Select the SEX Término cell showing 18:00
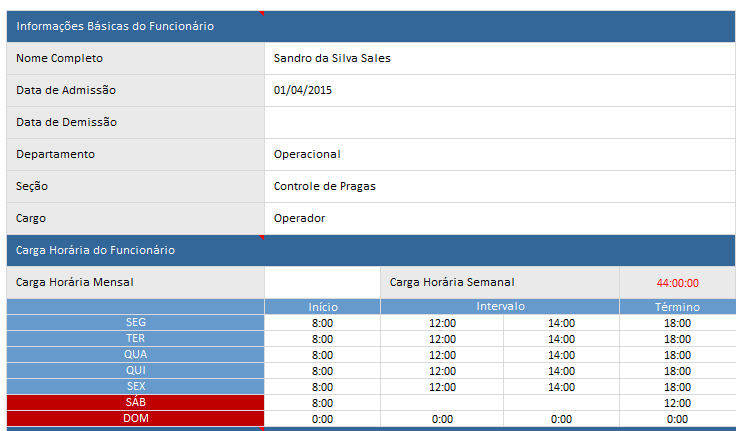Viewport: 741px width, 431px height. 677,387
